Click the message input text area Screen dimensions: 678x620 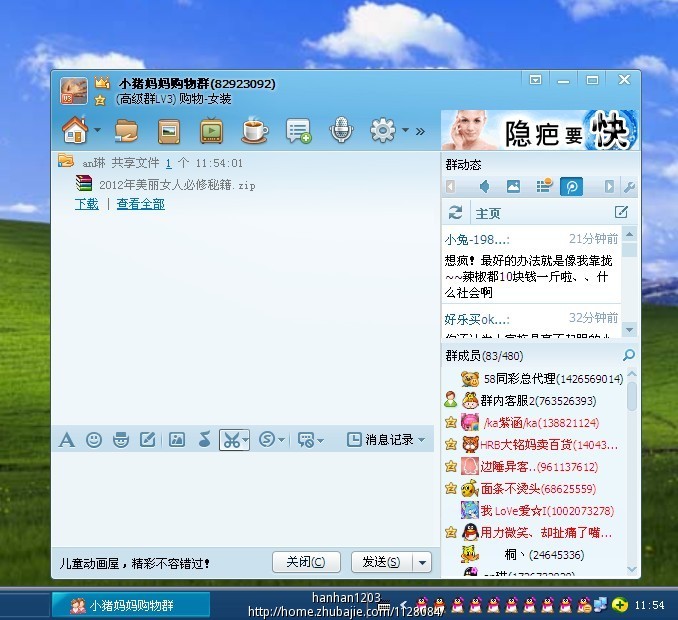pos(243,499)
